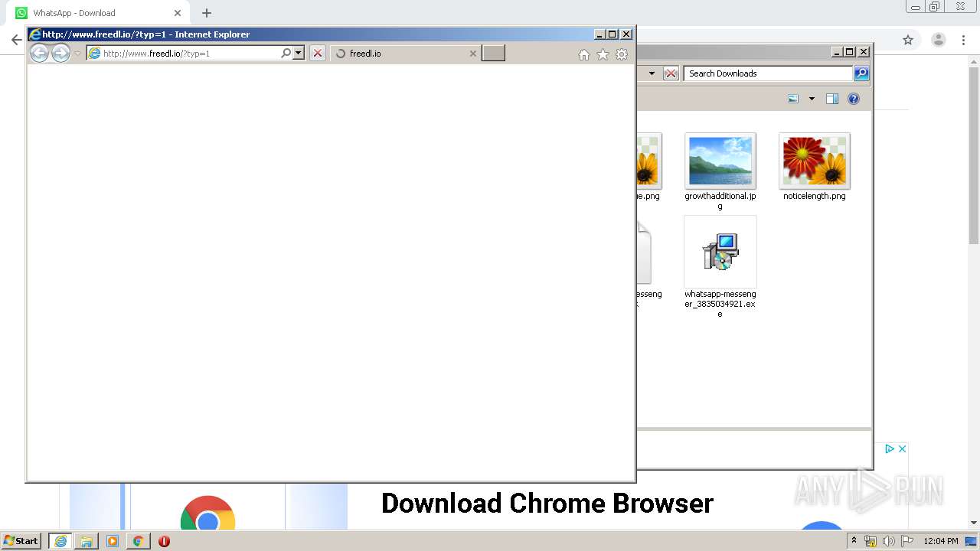Click the growthadditional.jpg file name label

[x=720, y=201]
